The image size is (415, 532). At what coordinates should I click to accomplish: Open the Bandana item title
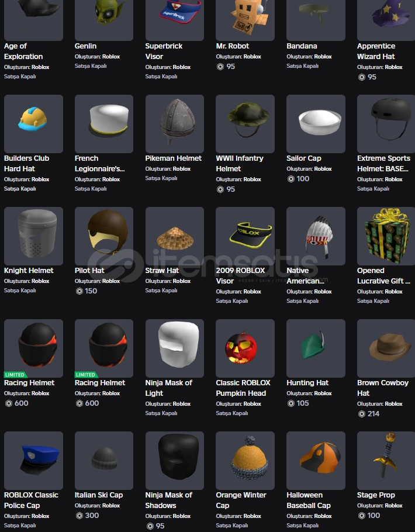(302, 46)
